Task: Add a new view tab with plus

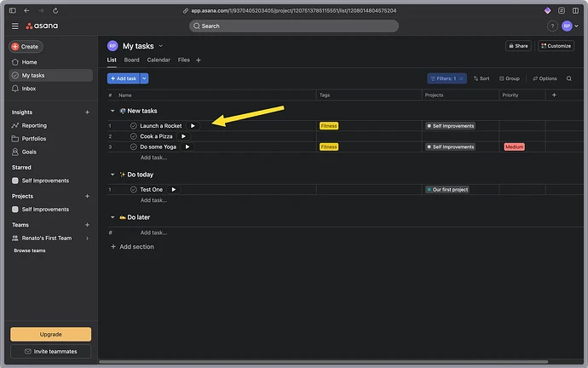Action: point(199,60)
